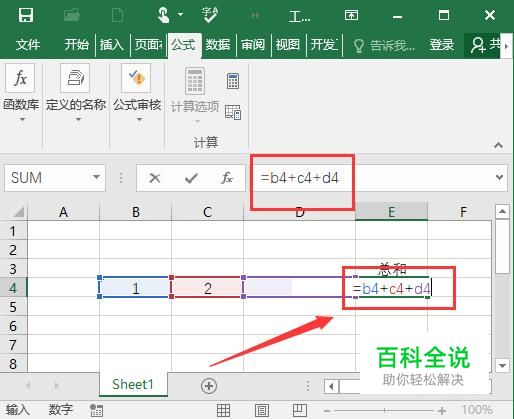Click the Enter checkmark in formula bar
Image resolution: width=514 pixels, height=419 pixels.
pos(191,178)
